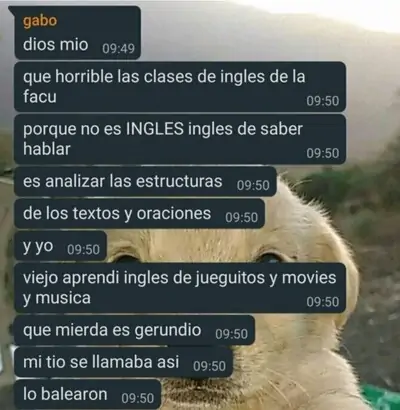The width and height of the screenshot is (400, 410).
Task: Select 'que mierda es gerundio' message
Action: tap(134, 330)
